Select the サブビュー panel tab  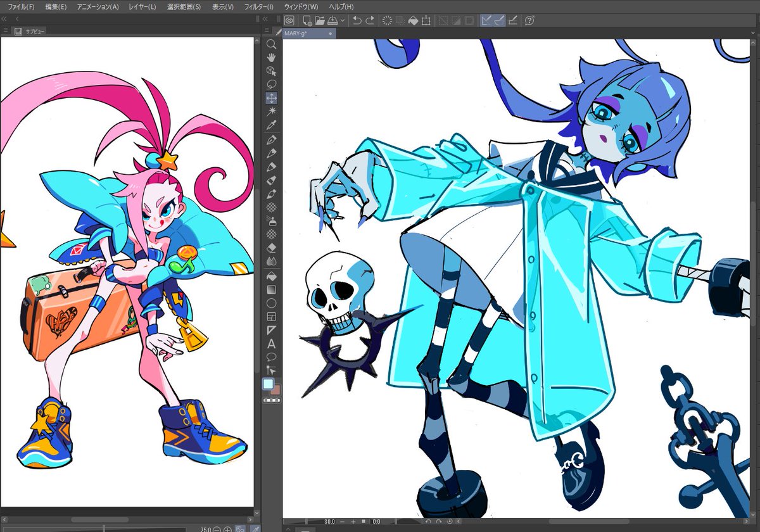tap(30, 31)
